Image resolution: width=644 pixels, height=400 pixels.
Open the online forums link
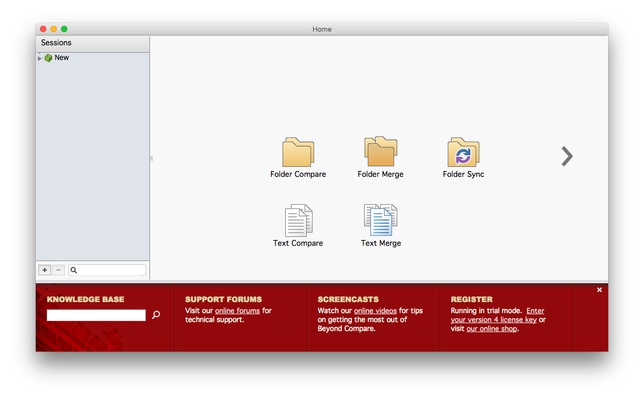click(237, 311)
